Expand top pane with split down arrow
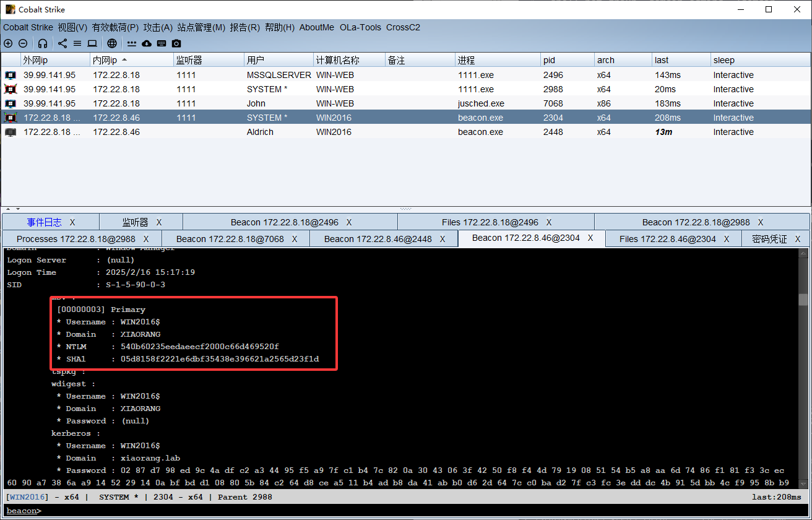812x520 pixels. (17, 209)
